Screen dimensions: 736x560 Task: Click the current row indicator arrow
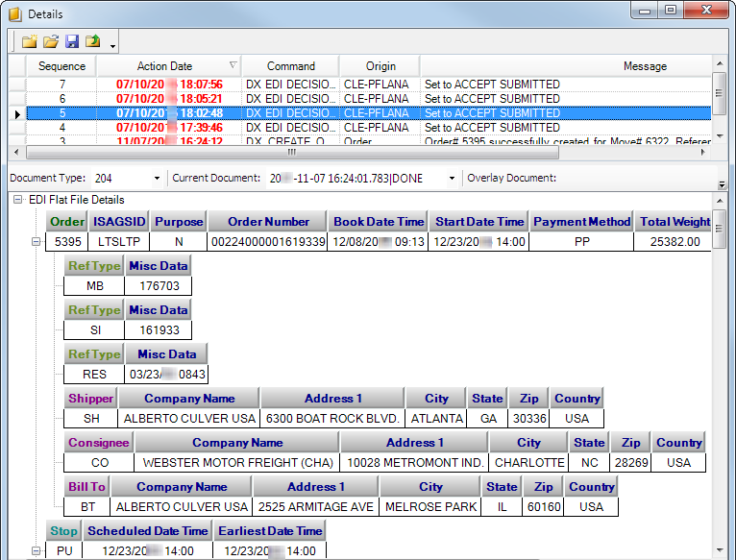coord(17,113)
